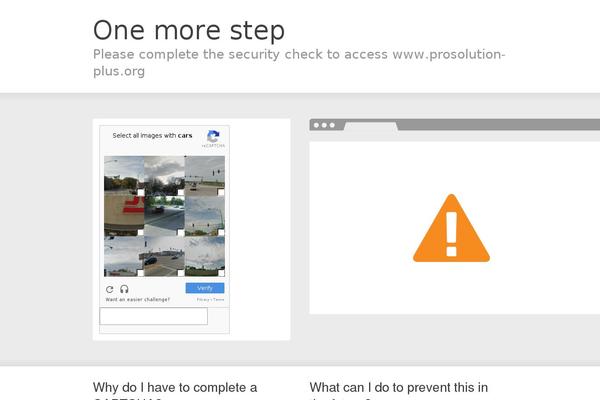Open the Terms link under Verify
Screen dimensions: 600x400
(218, 300)
